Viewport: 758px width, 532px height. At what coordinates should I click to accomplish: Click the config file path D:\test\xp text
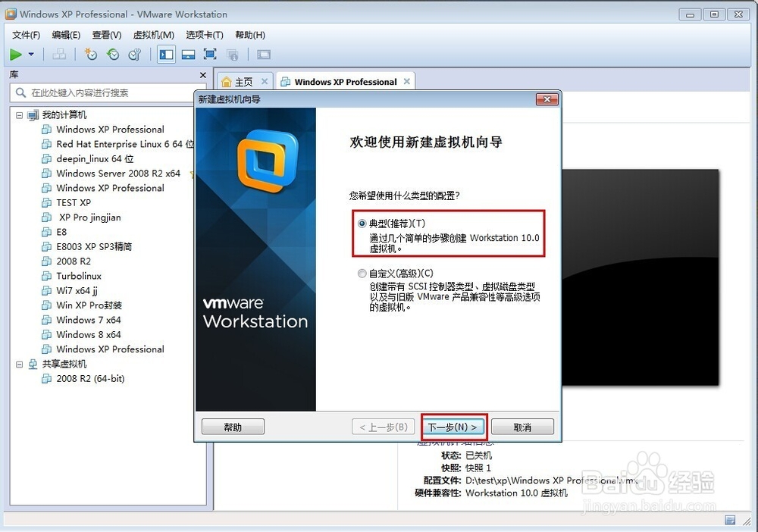[551, 480]
